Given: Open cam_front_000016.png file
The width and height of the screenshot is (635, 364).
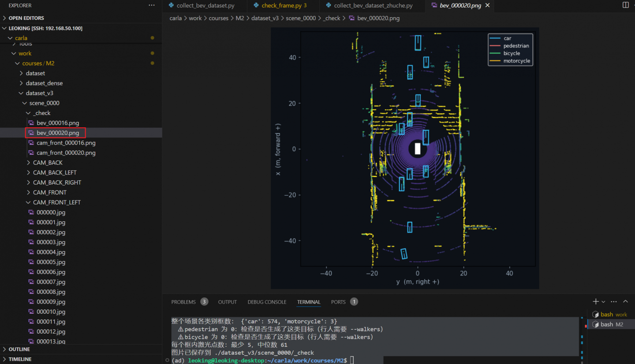Looking at the screenshot, I should pyautogui.click(x=81, y=143).
